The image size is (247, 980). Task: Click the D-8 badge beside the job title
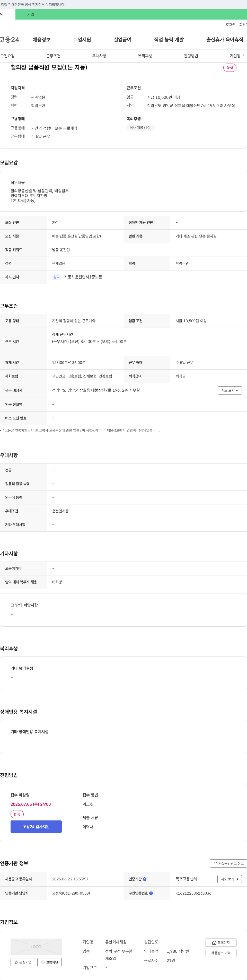(230, 68)
